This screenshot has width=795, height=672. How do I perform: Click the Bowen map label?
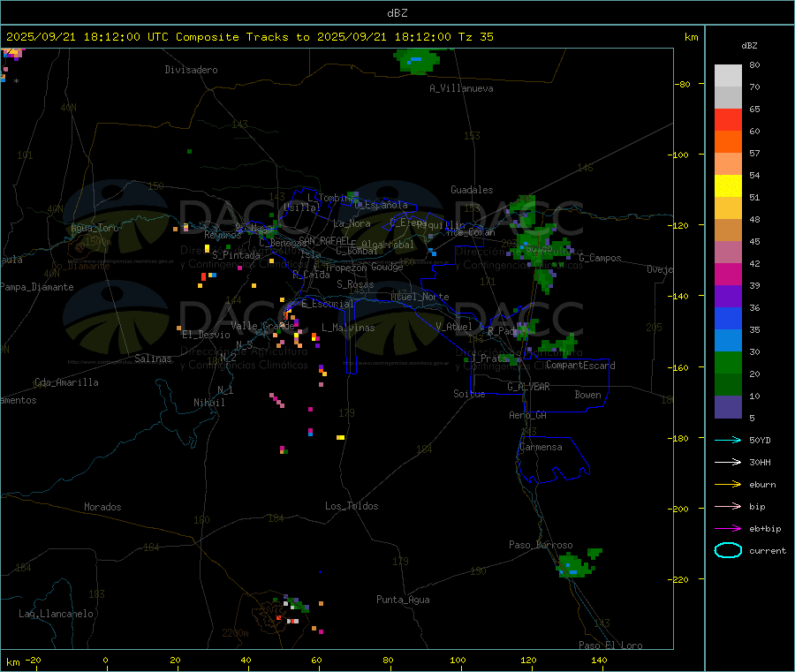[587, 395]
